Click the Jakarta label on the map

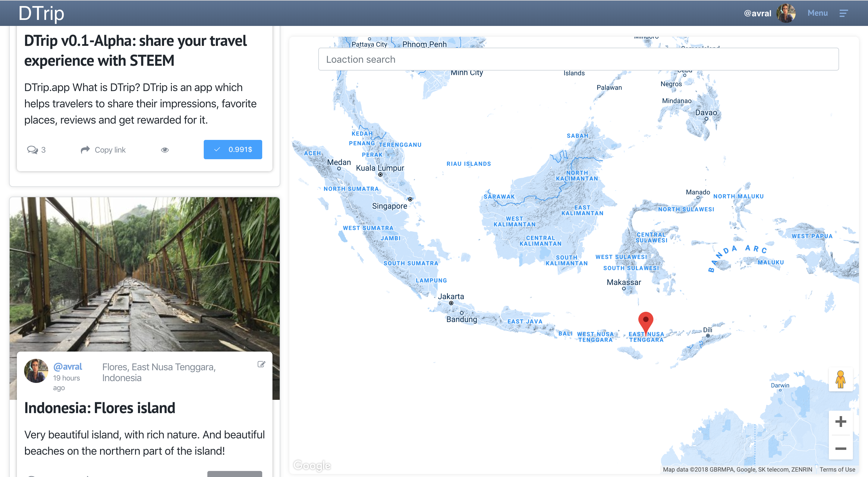pyautogui.click(x=451, y=296)
